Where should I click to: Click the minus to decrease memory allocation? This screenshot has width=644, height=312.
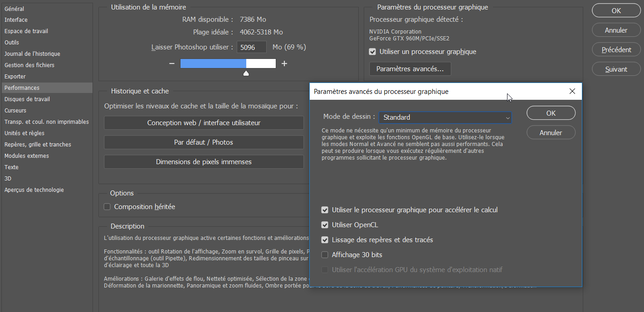(171, 63)
